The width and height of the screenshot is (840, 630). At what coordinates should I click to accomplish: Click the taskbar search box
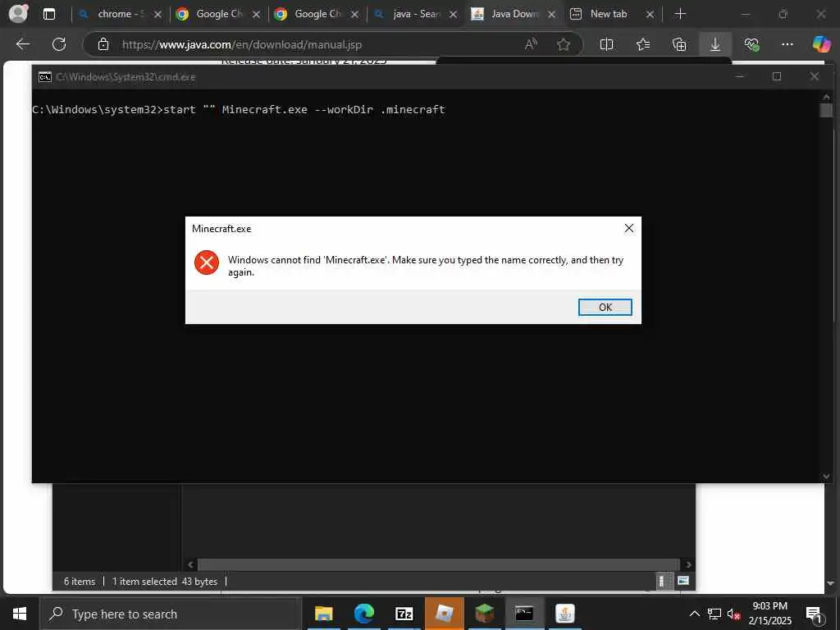coord(171,614)
